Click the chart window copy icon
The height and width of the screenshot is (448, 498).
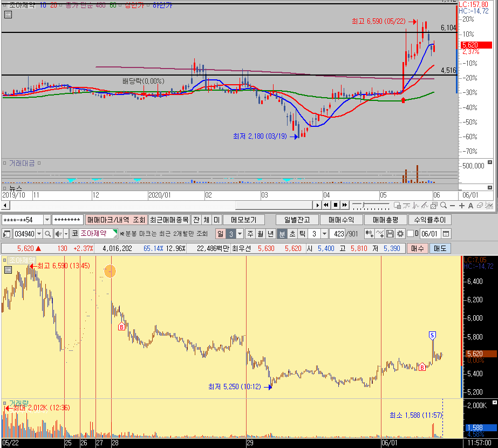(x=434, y=206)
